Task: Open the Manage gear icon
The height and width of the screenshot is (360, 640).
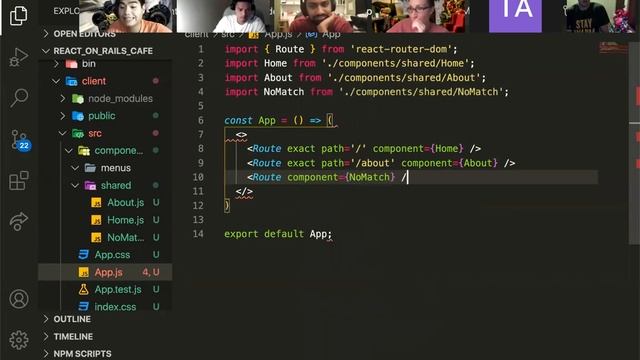Action: [x=19, y=340]
